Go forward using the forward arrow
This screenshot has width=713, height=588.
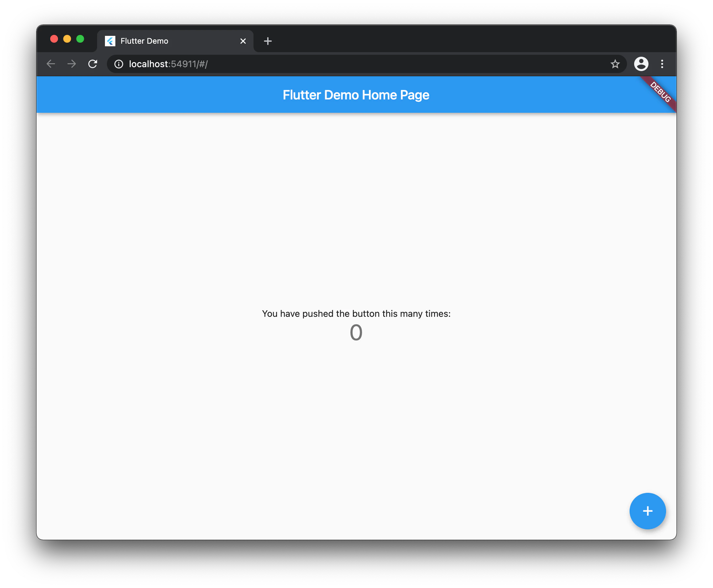coord(72,64)
